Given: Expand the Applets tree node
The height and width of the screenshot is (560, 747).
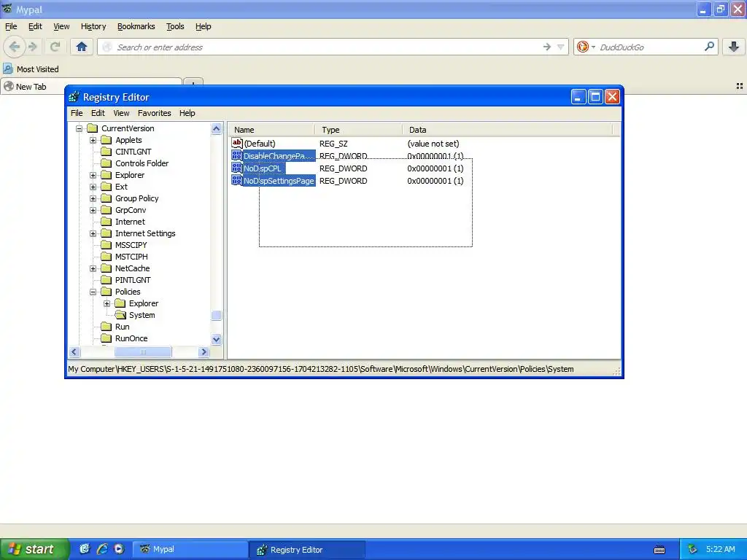Looking at the screenshot, I should click(x=93, y=140).
